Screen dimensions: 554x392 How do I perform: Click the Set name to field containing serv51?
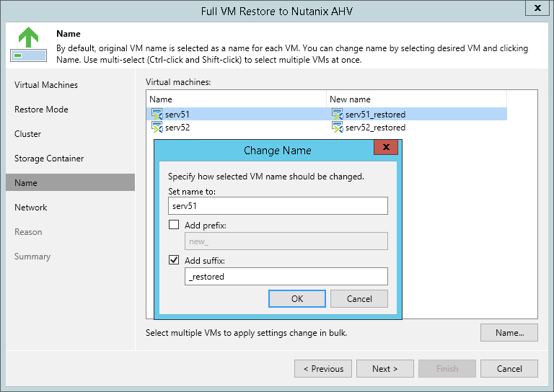click(278, 205)
